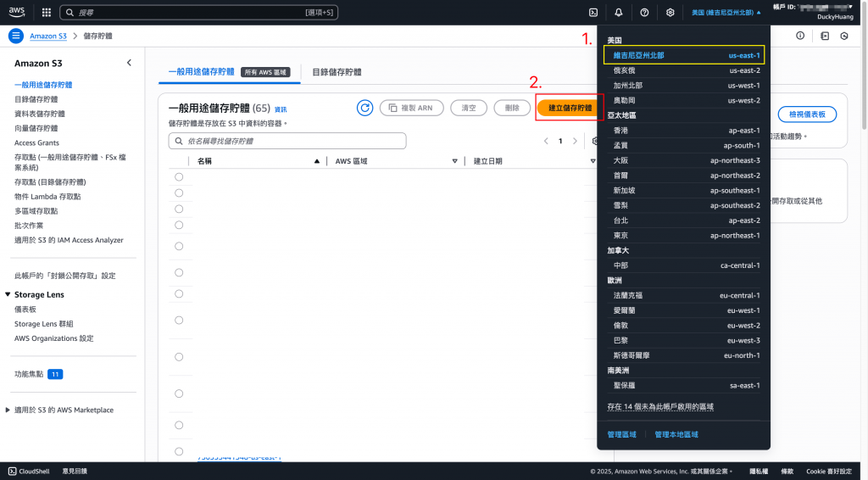Select the sixth bucket radio button
Viewport: 868px width, 480px height.
click(179, 272)
